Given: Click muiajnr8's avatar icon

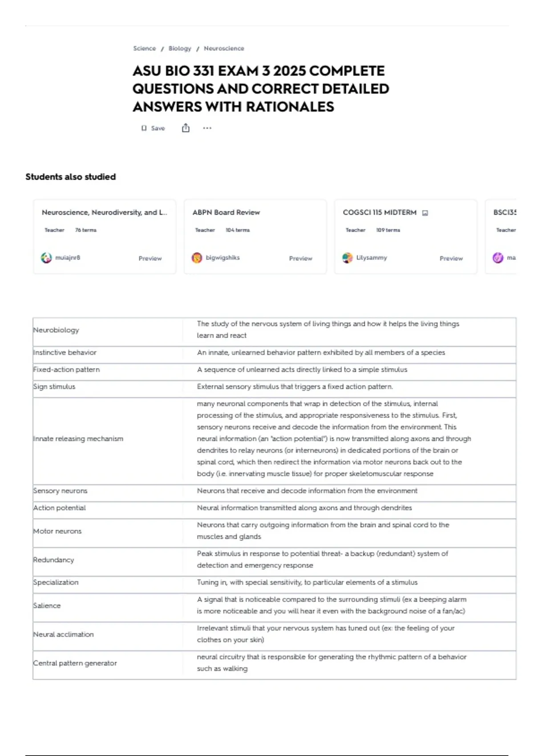Looking at the screenshot, I should click(x=46, y=257).
